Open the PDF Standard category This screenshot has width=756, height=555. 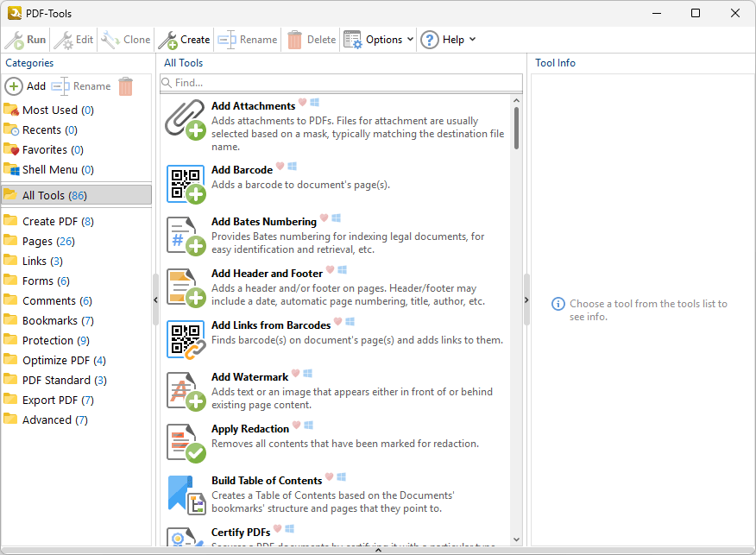tap(76, 381)
